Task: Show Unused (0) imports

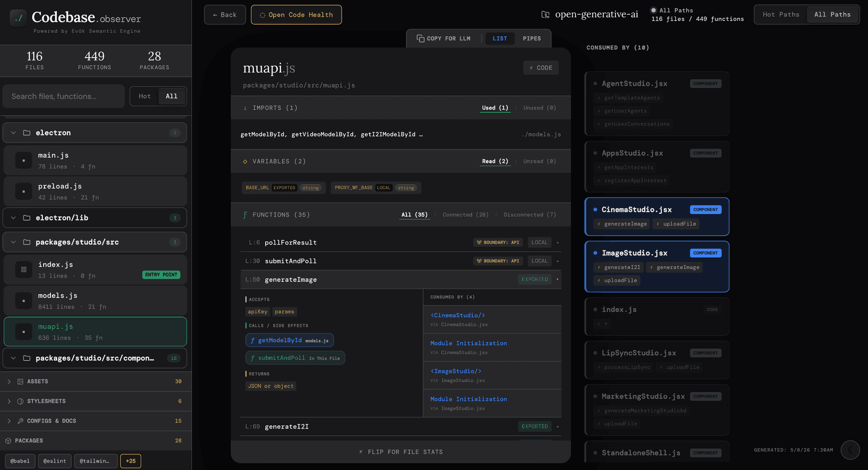Action: coord(540,108)
